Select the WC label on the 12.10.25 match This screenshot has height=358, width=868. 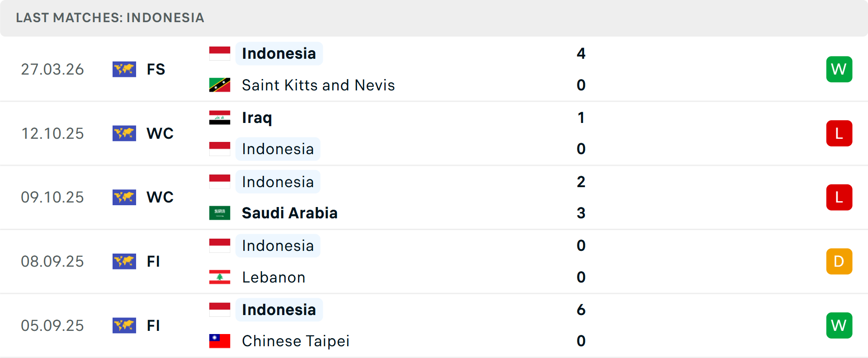pyautogui.click(x=160, y=133)
